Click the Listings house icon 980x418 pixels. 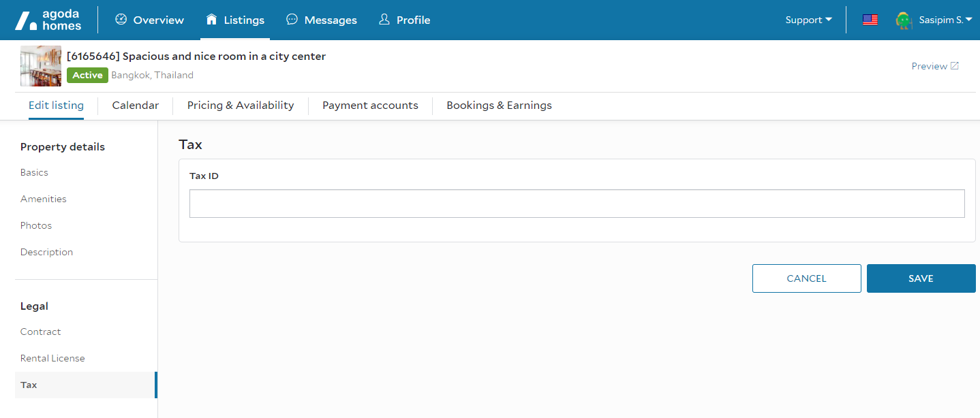pyautogui.click(x=212, y=19)
